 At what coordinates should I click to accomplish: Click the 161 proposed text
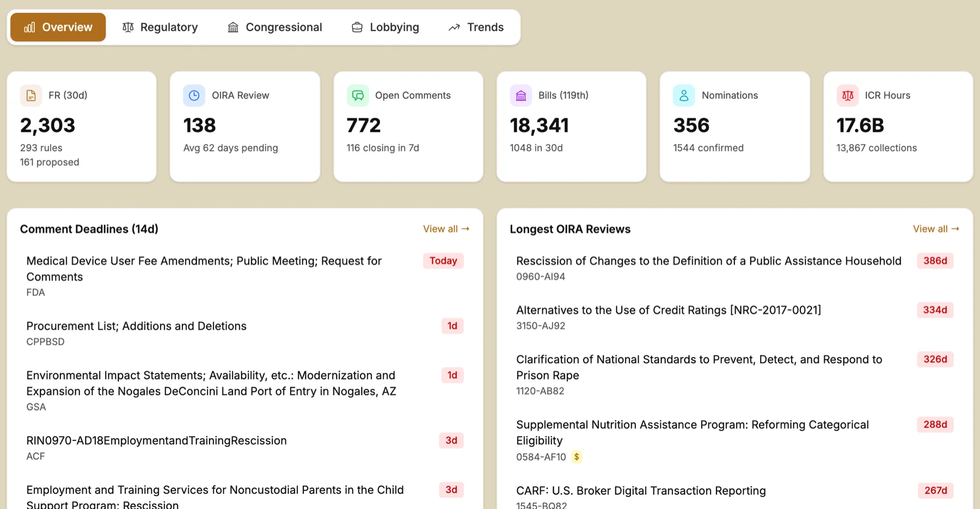pos(50,162)
